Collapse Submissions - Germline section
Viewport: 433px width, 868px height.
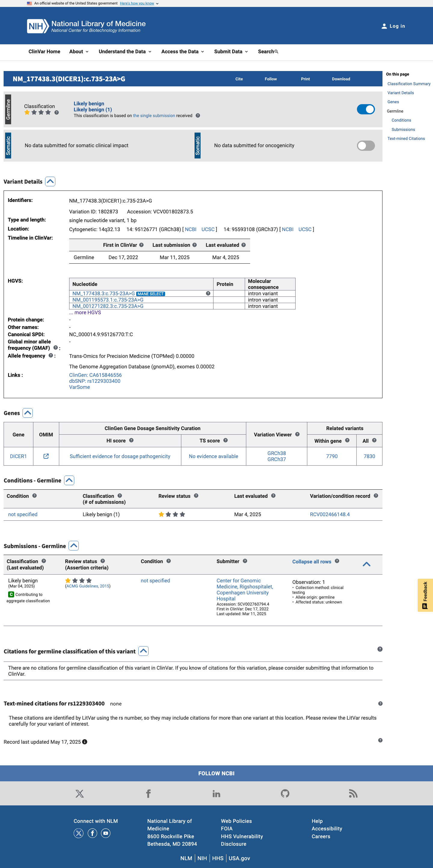(73, 546)
